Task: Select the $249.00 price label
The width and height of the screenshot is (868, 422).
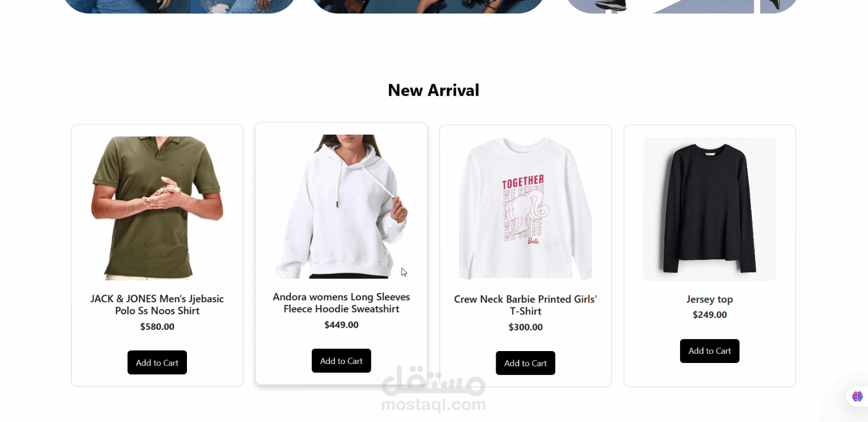Action: [710, 315]
